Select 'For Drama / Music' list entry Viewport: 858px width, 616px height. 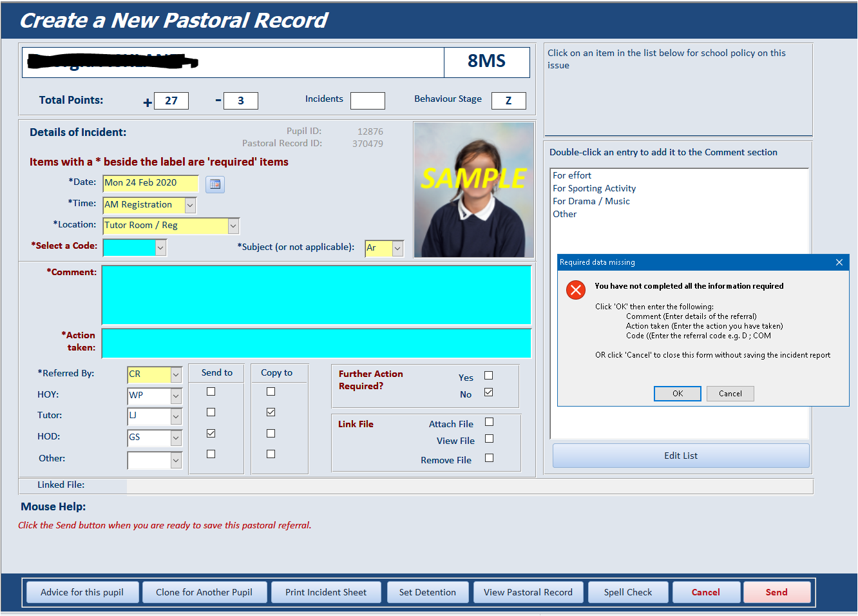tap(591, 201)
